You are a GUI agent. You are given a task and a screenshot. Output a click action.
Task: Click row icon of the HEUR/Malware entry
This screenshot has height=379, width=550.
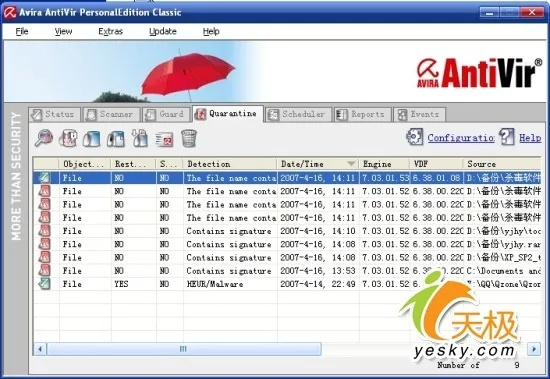45,284
